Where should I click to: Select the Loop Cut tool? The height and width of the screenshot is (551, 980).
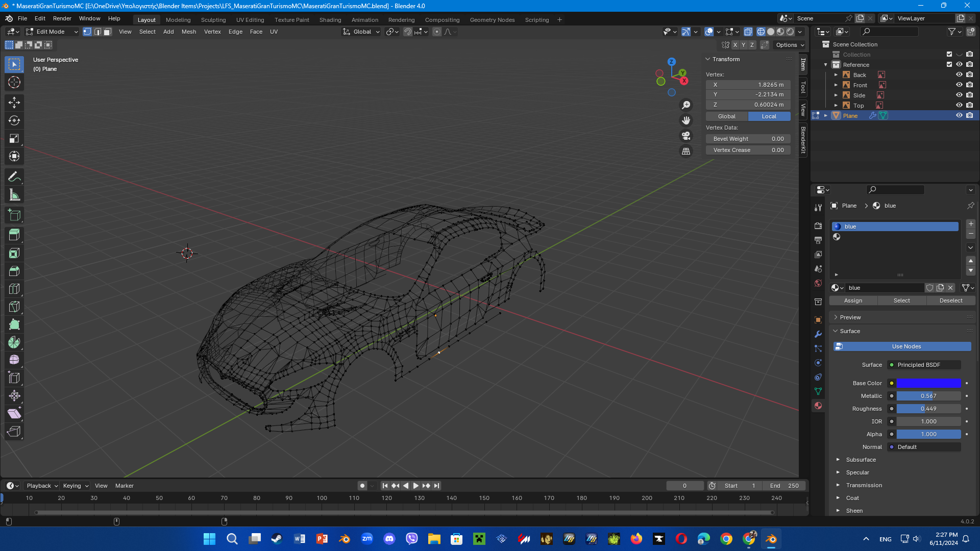coord(14,289)
